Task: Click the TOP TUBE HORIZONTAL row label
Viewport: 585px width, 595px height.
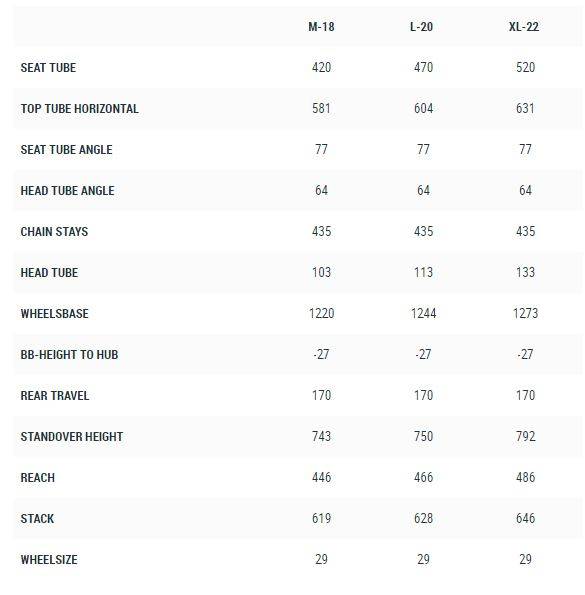Action: (x=79, y=109)
